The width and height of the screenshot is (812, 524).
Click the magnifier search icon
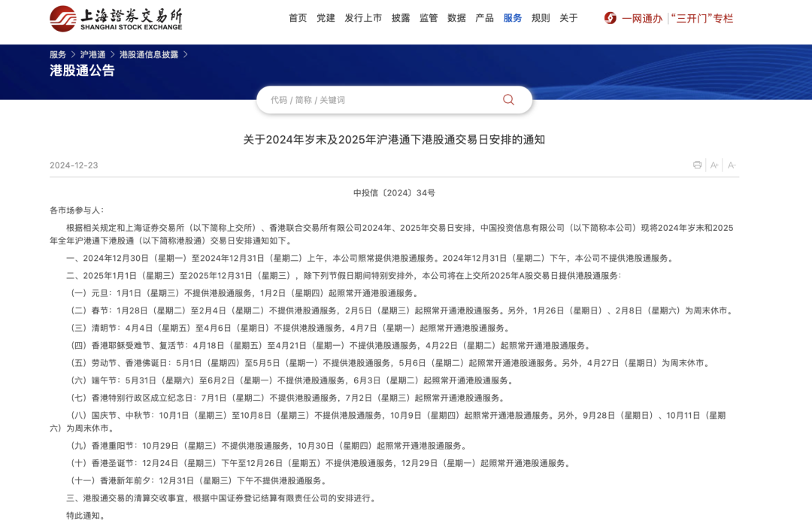click(x=508, y=100)
